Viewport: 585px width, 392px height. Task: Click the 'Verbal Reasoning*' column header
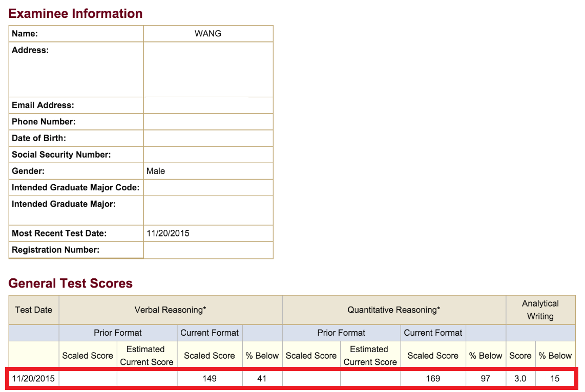pos(171,310)
